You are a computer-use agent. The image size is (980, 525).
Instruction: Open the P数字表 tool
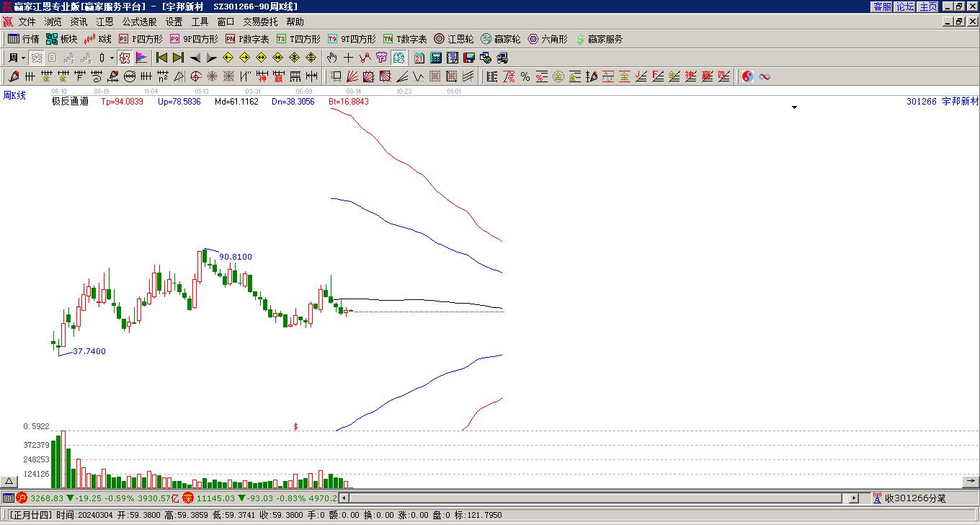pyautogui.click(x=247, y=39)
